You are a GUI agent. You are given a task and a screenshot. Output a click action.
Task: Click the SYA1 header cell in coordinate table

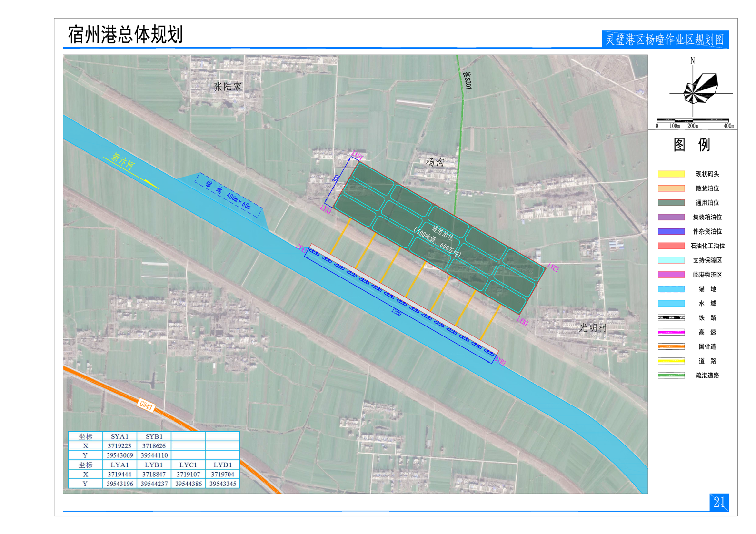point(119,436)
